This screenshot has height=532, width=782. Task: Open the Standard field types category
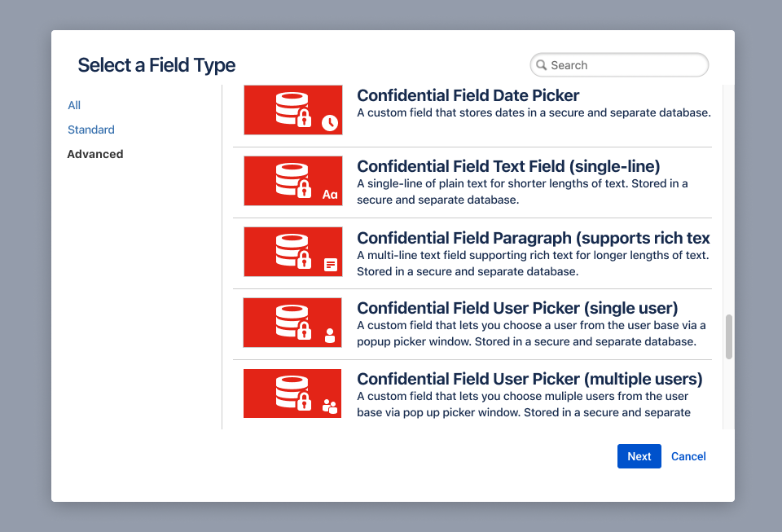90,130
